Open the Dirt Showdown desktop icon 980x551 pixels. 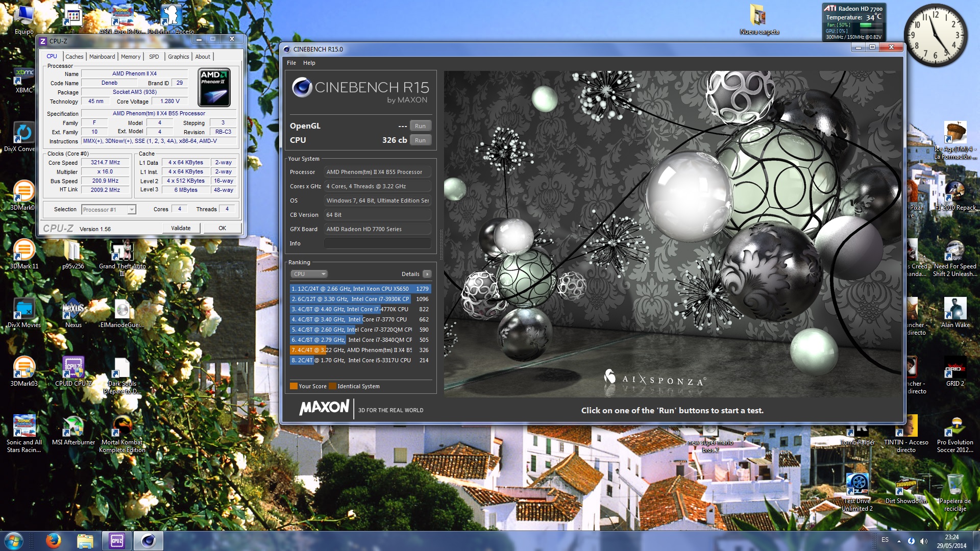[905, 486]
